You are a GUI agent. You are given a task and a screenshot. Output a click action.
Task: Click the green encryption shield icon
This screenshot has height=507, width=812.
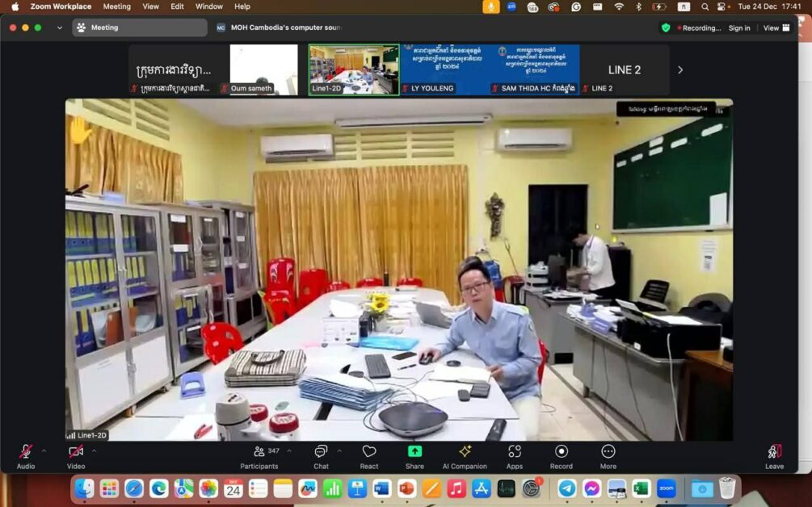click(666, 27)
